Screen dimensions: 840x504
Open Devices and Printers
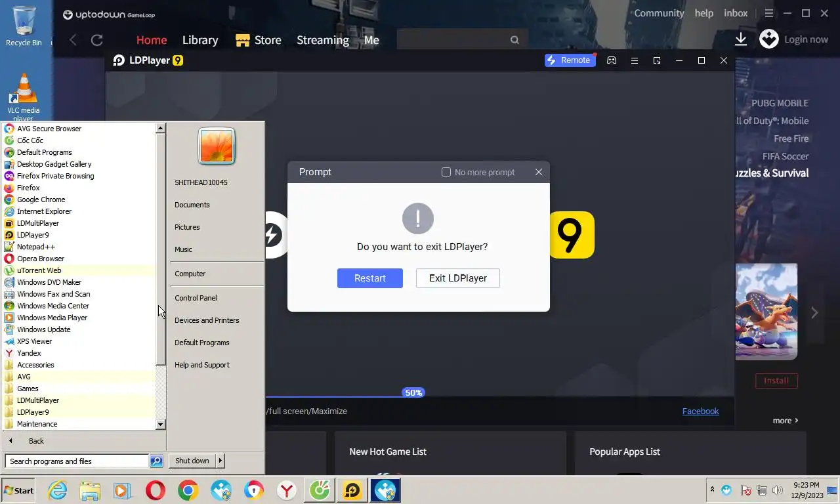[x=207, y=320]
